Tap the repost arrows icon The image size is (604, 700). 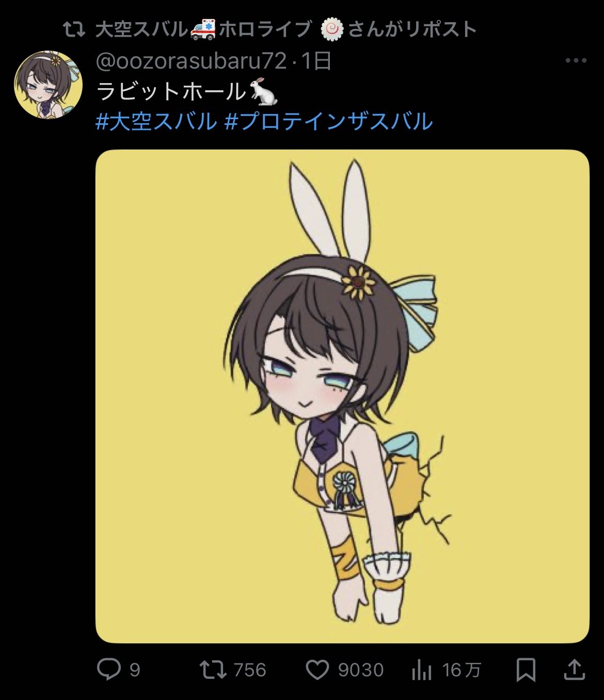213,670
